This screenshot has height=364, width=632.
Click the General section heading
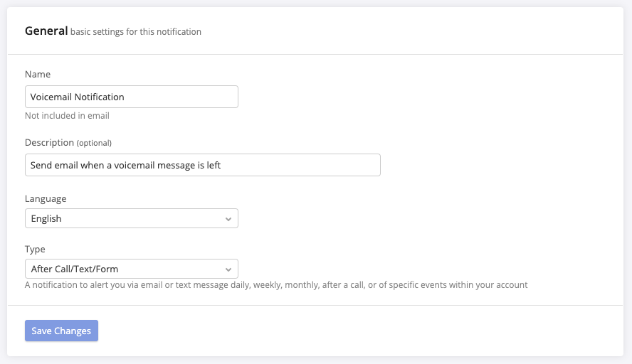(x=46, y=31)
